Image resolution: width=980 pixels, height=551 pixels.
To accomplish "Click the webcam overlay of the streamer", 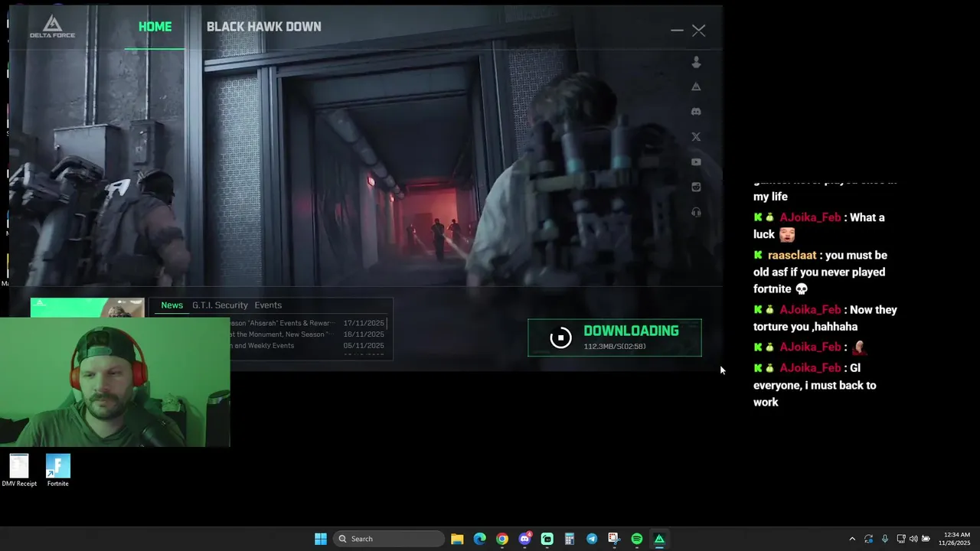I will click(x=115, y=383).
